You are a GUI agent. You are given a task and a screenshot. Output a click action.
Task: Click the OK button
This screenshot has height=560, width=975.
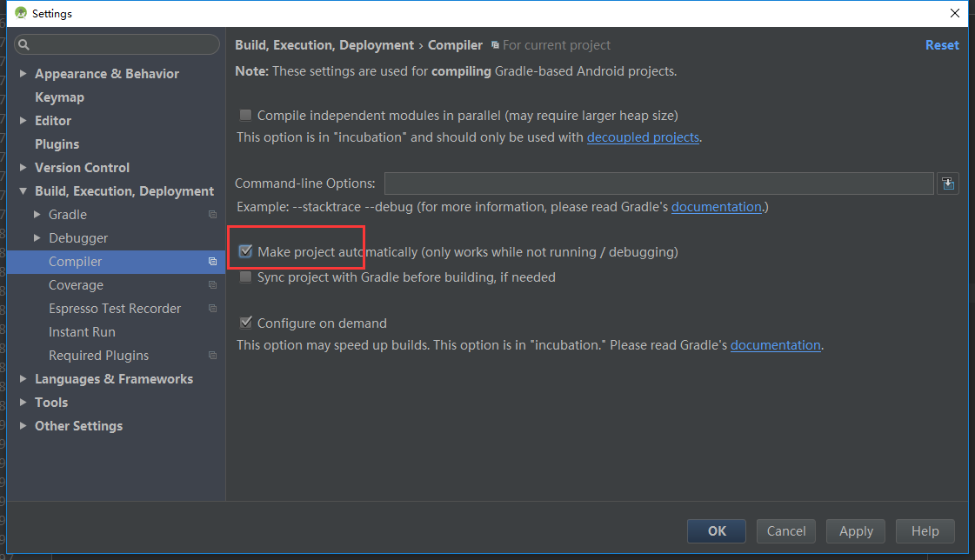point(717,531)
